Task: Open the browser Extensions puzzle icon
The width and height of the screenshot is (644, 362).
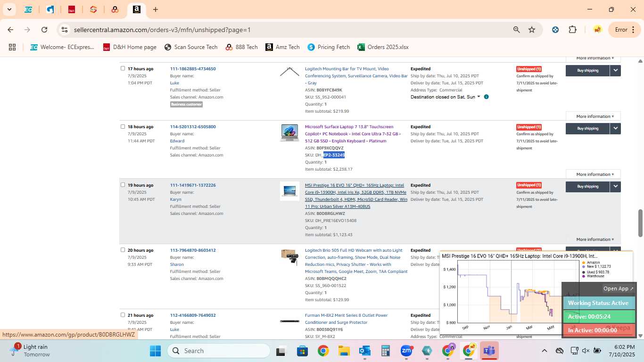Action: point(572,30)
